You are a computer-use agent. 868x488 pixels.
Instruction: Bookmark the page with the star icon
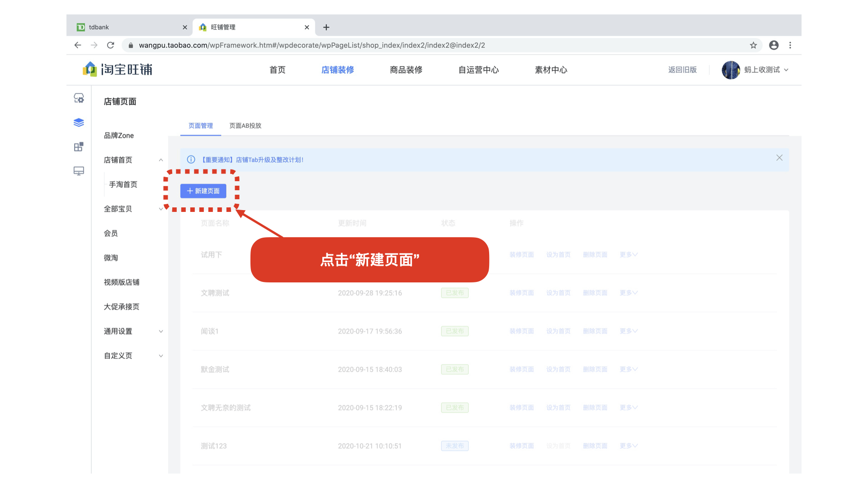pos(753,45)
